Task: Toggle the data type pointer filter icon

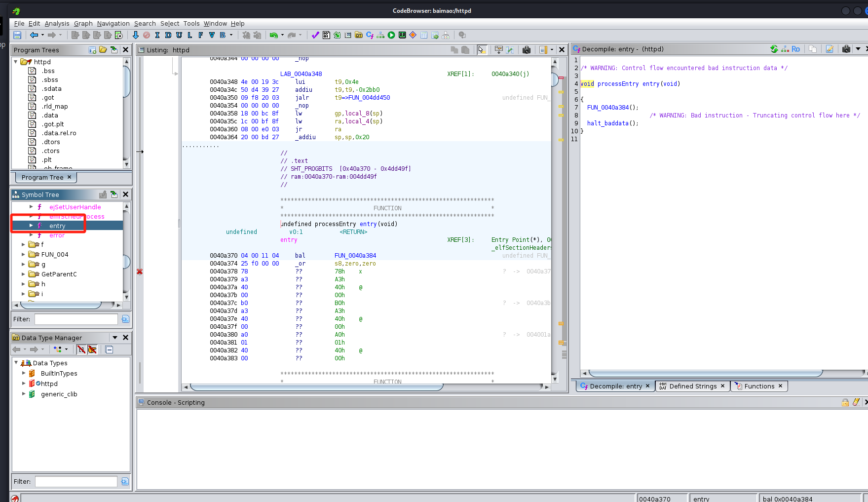Action: (x=92, y=349)
